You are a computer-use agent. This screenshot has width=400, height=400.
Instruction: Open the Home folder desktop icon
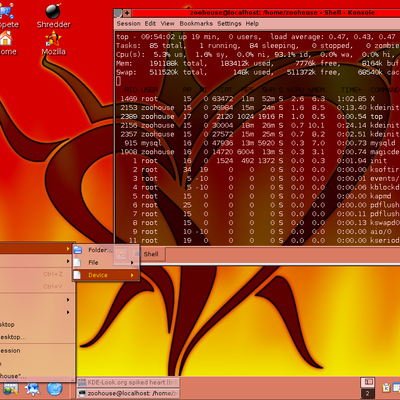coord(7,43)
